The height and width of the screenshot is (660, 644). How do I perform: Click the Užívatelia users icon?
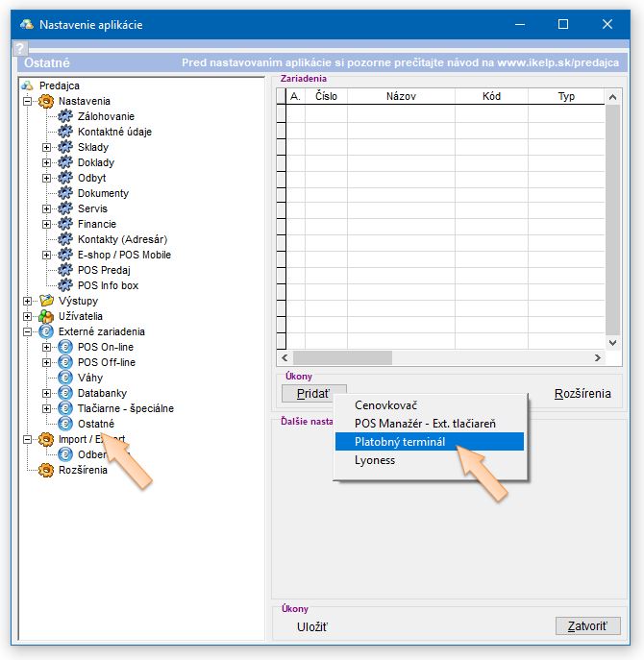click(x=46, y=316)
